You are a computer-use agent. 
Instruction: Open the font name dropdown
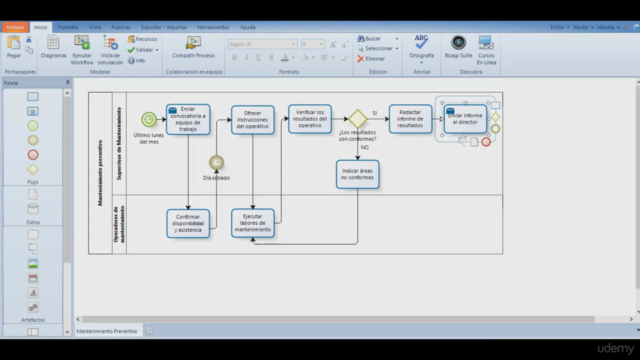tap(293, 44)
